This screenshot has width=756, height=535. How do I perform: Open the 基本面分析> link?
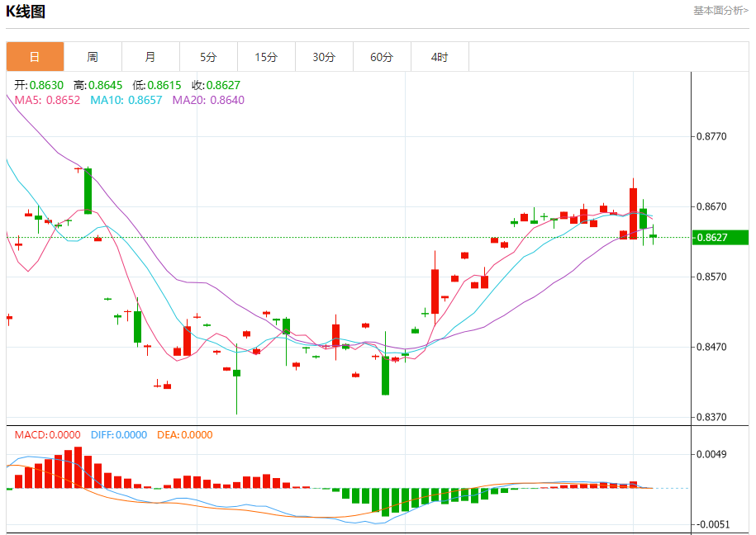[x=720, y=11]
